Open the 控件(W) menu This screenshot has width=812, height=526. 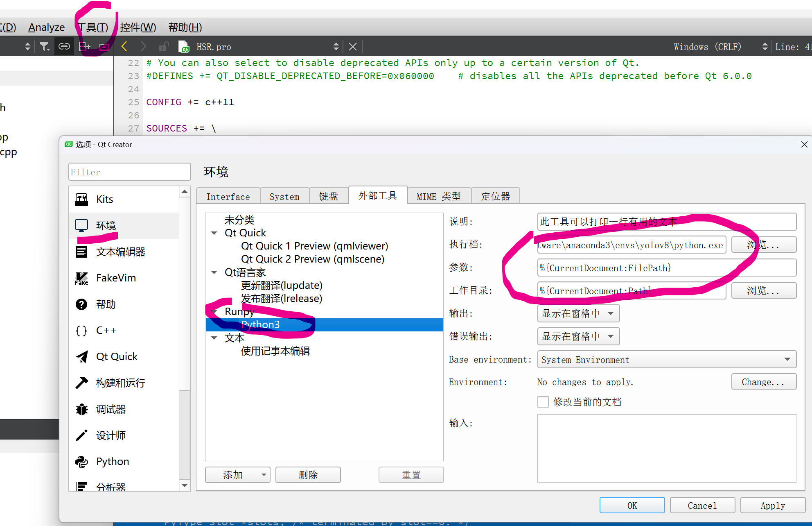pyautogui.click(x=138, y=27)
